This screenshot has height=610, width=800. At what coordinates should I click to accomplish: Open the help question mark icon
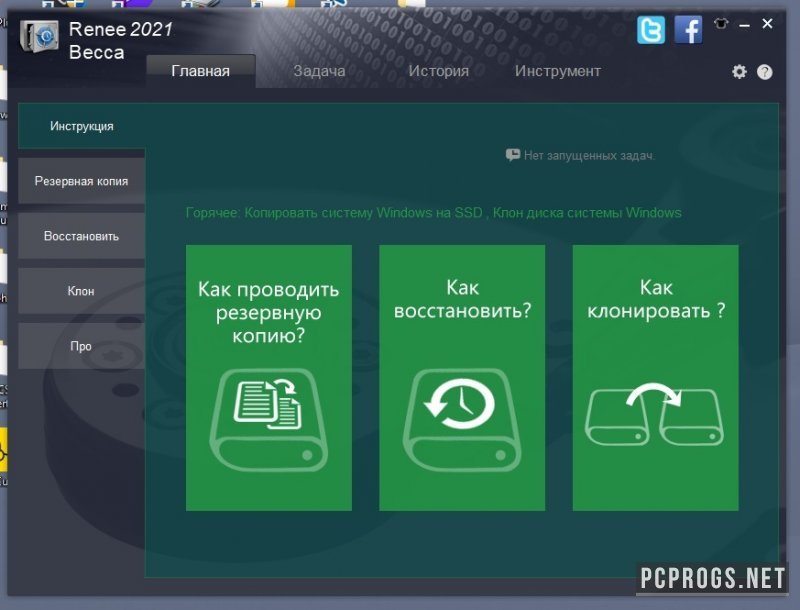764,72
